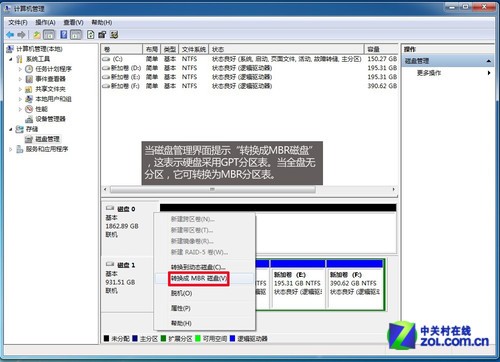
Task: Click the 事件查看器 tree icon
Action: tap(29, 79)
